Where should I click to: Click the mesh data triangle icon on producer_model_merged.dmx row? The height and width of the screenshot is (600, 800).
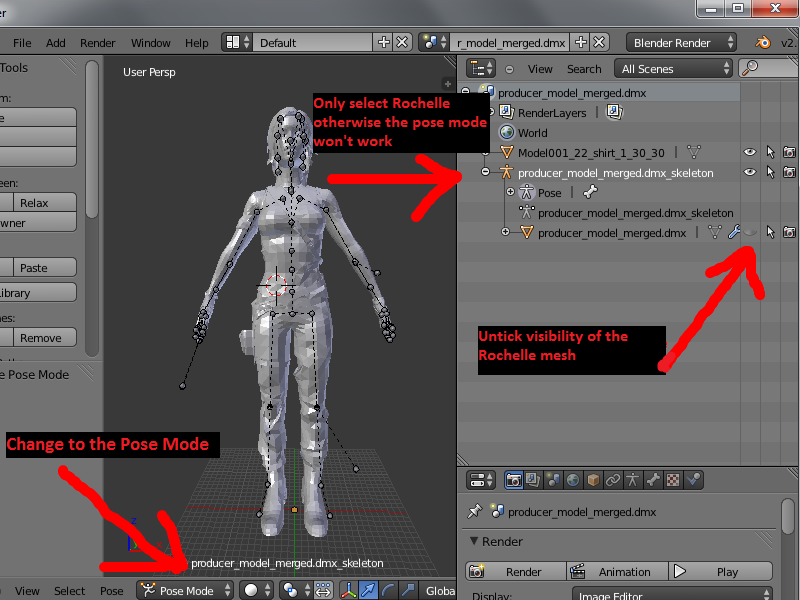715,233
